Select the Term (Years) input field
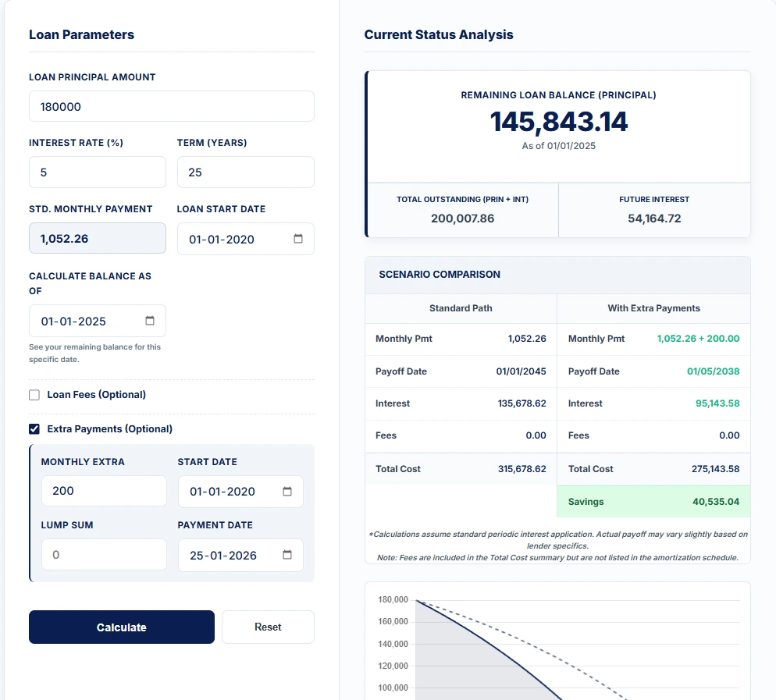776x700 pixels. click(x=245, y=172)
